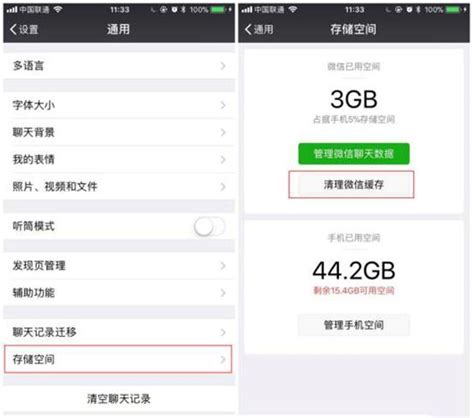Toggle the 听筒模式 switch
The image size is (474, 418).
[209, 227]
